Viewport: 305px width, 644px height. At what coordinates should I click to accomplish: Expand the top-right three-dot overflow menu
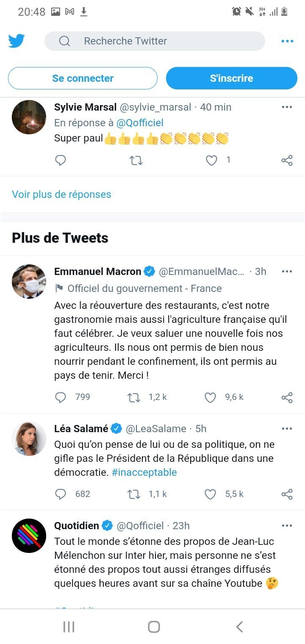click(287, 41)
